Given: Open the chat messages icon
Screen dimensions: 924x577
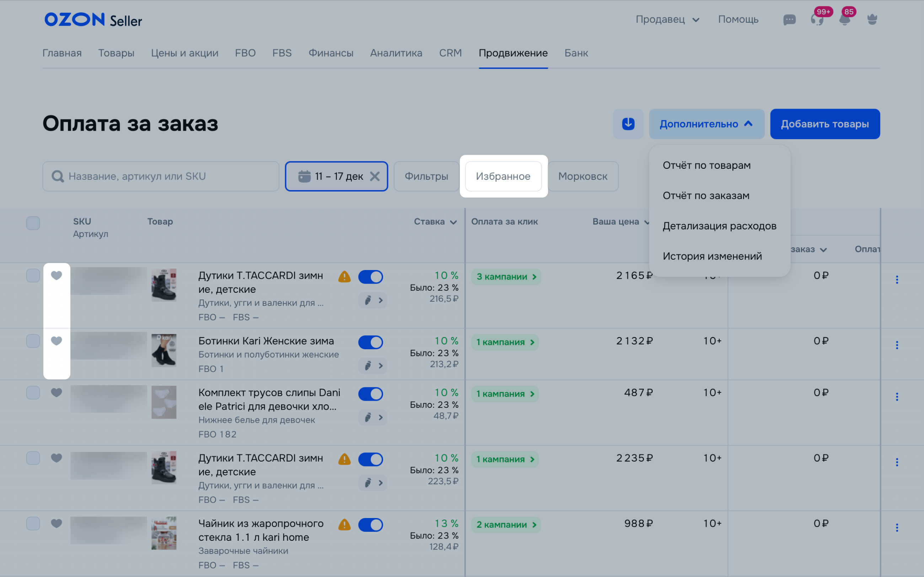Looking at the screenshot, I should pyautogui.click(x=789, y=20).
